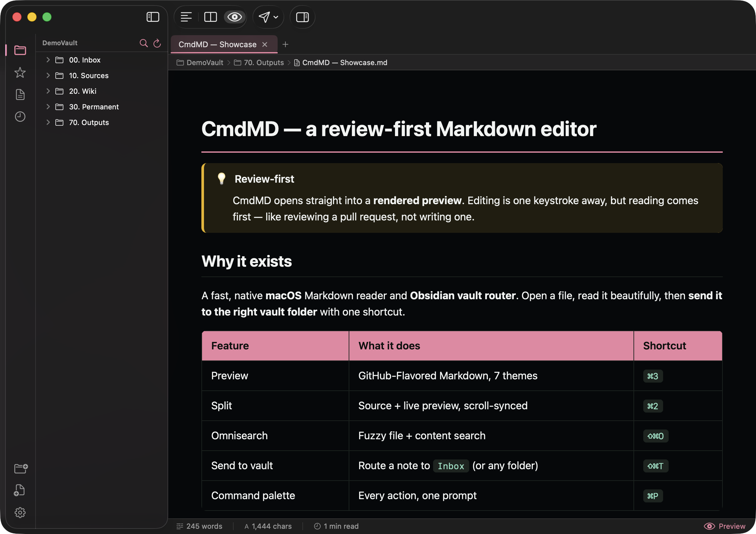This screenshot has width=756, height=534.
Task: Click the add folder icon in sidebar
Action: [21, 468]
